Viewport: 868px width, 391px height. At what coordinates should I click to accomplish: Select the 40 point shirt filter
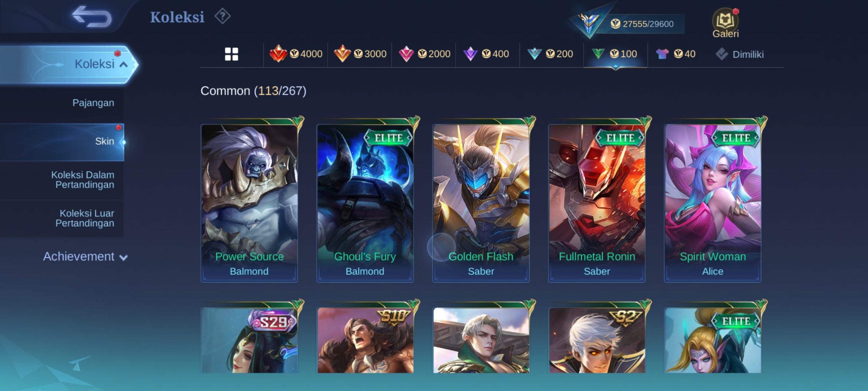click(x=675, y=54)
